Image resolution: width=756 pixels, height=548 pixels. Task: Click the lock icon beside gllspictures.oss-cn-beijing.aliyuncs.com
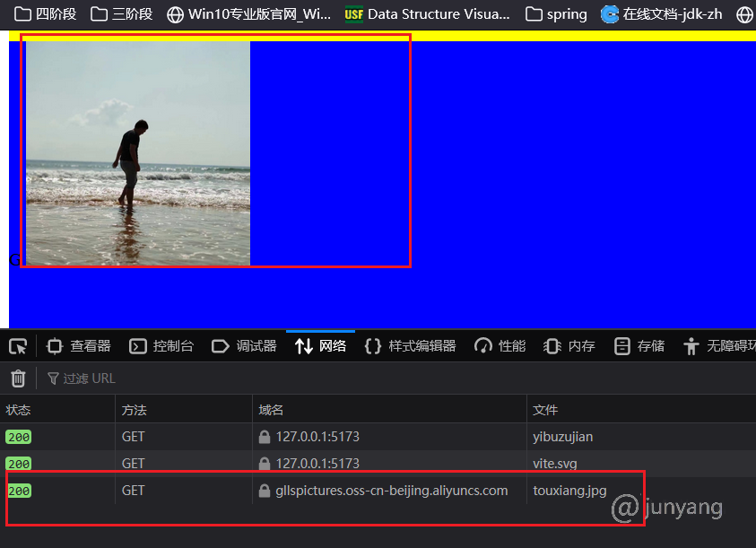pyautogui.click(x=265, y=491)
